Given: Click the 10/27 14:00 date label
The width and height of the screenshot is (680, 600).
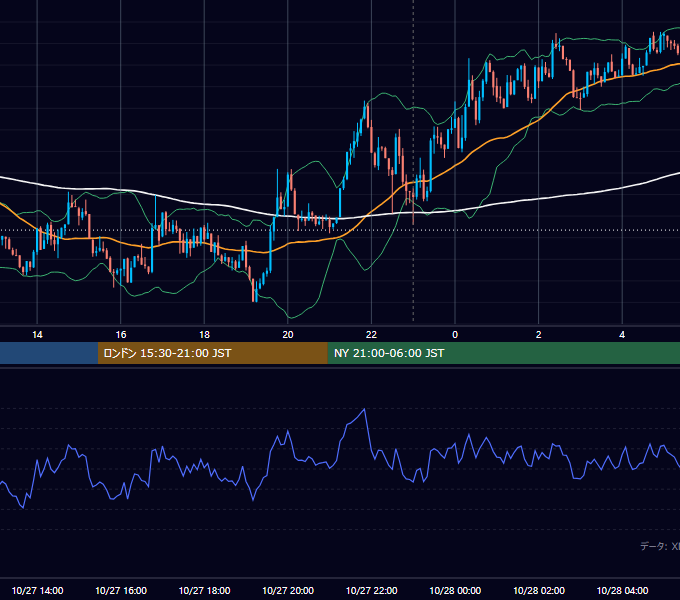Looking at the screenshot, I should [x=37, y=590].
